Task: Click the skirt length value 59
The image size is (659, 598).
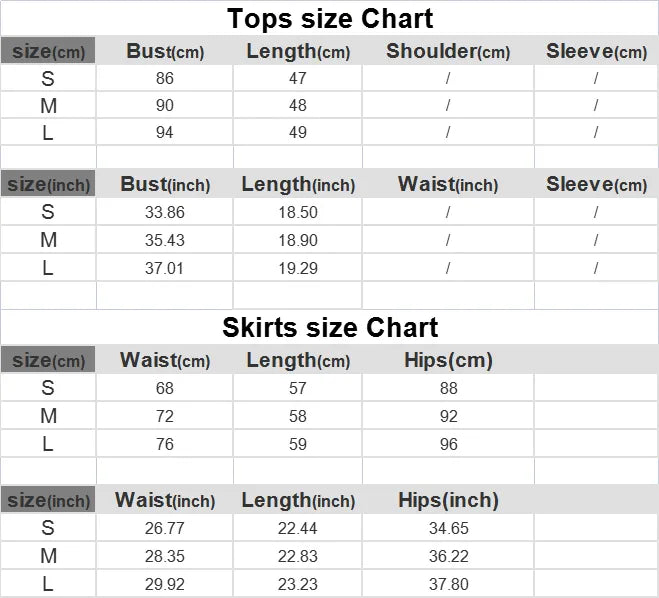Action: (x=298, y=444)
